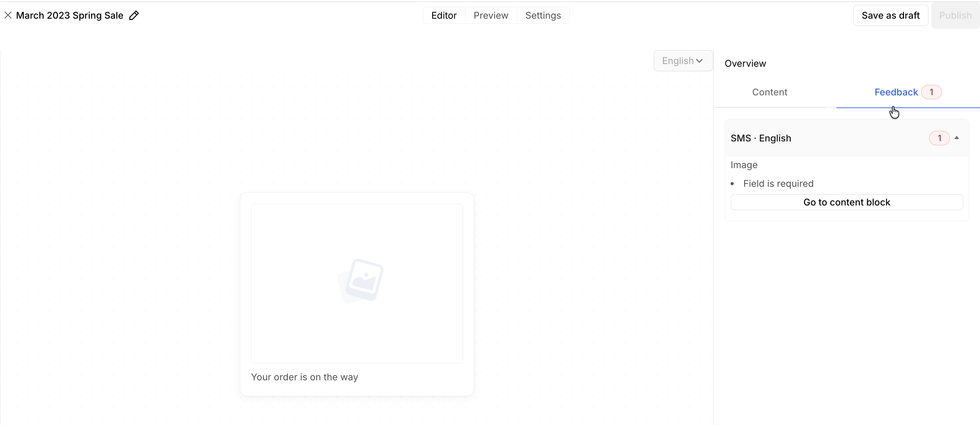Click the 'Your order is on the way' text
This screenshot has height=425, width=980.
tap(304, 377)
